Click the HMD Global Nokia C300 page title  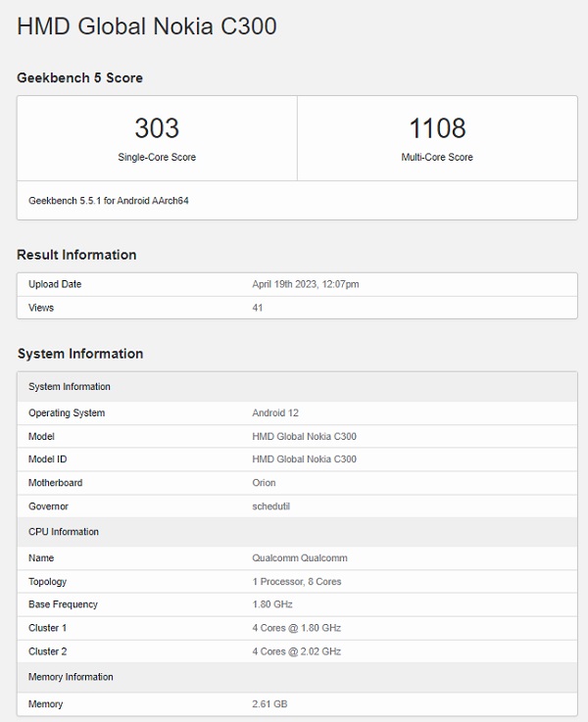click(x=147, y=26)
